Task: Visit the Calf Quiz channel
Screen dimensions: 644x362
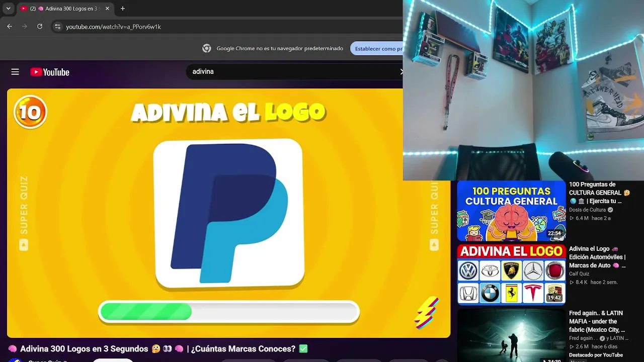Action: (x=579, y=274)
